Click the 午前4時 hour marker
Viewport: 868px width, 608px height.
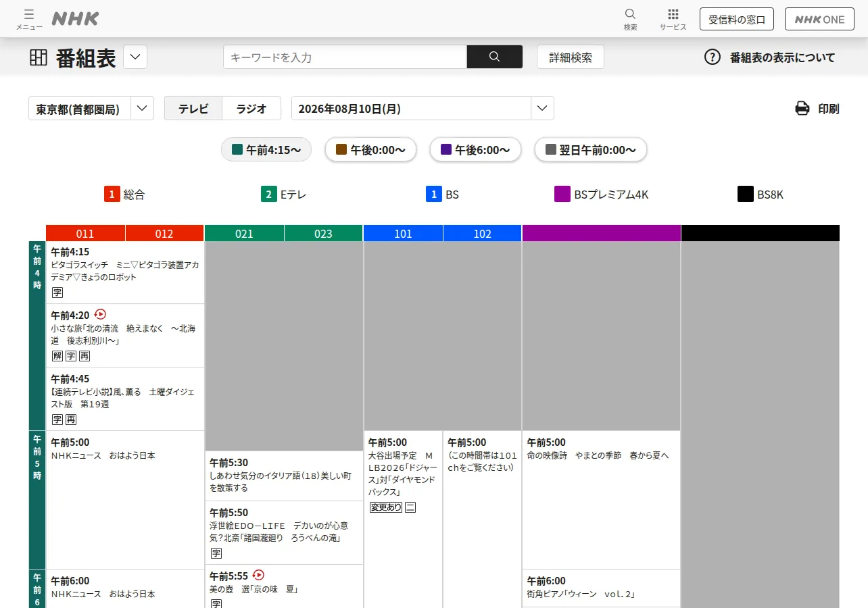coord(37,336)
